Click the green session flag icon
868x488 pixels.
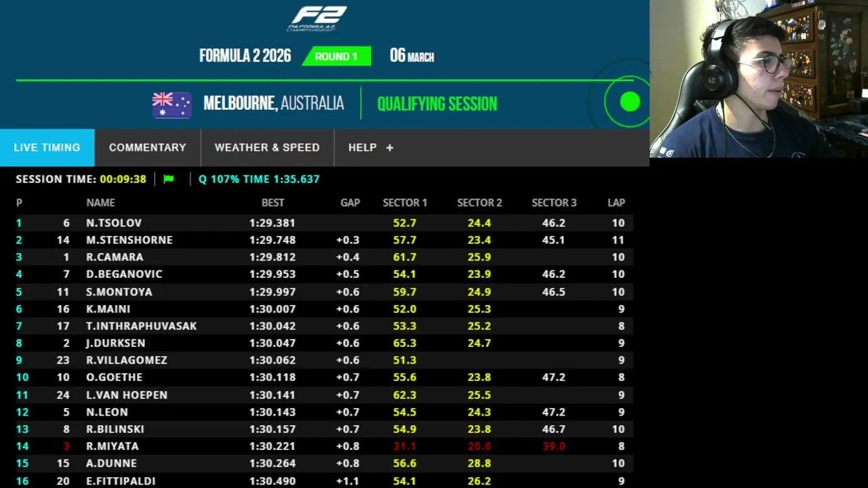coord(169,179)
